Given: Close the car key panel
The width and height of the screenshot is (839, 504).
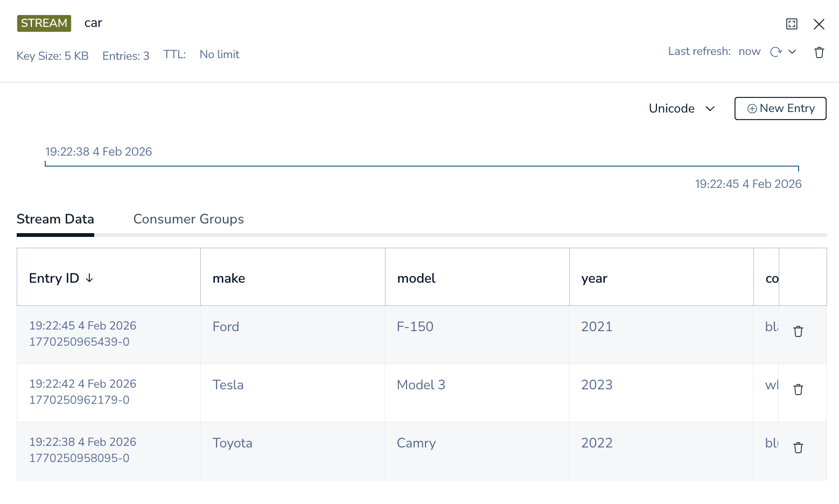Looking at the screenshot, I should (819, 24).
